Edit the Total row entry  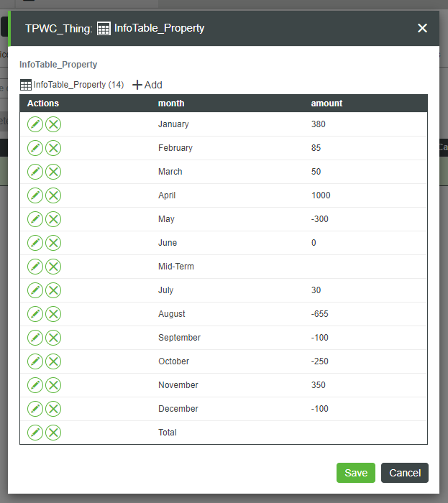coord(35,433)
